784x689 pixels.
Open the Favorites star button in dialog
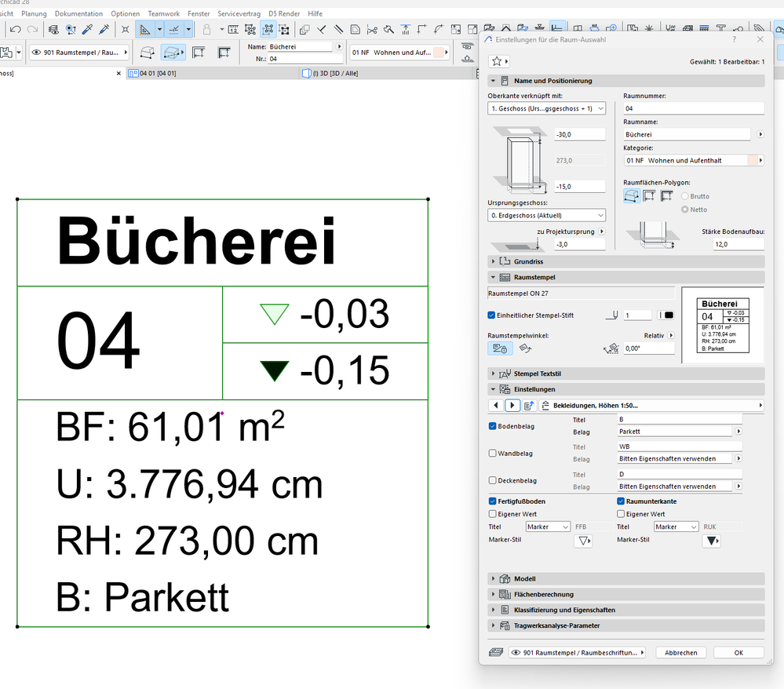pyautogui.click(x=499, y=61)
